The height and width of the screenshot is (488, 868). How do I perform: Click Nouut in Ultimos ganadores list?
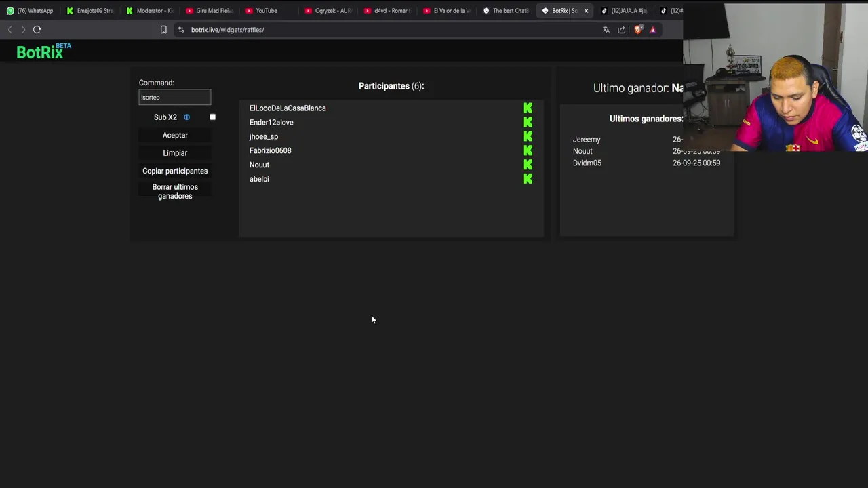click(x=583, y=151)
